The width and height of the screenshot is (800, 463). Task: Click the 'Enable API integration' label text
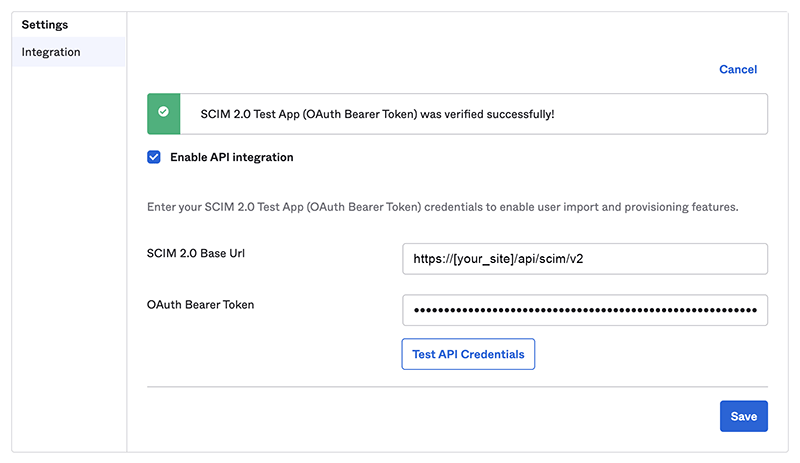tap(231, 157)
